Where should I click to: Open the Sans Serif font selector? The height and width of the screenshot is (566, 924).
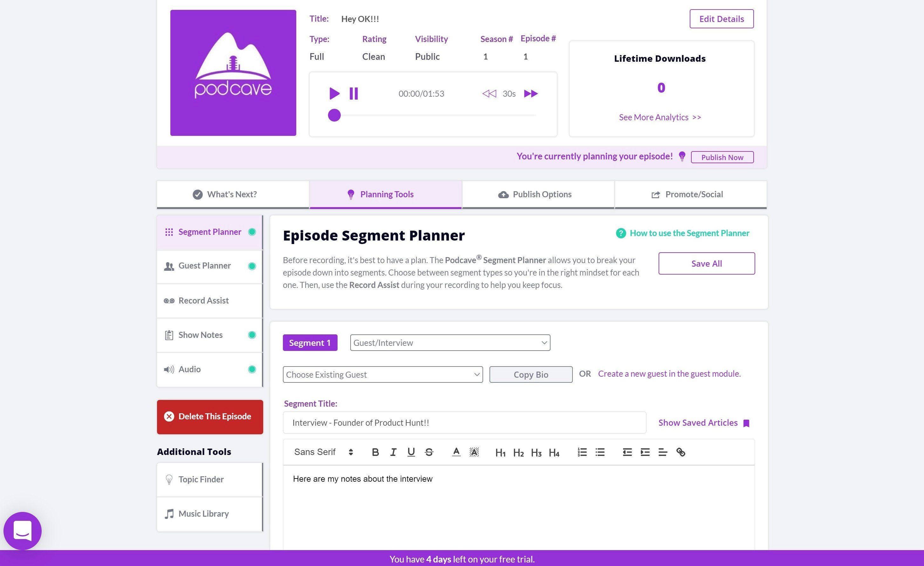(323, 452)
